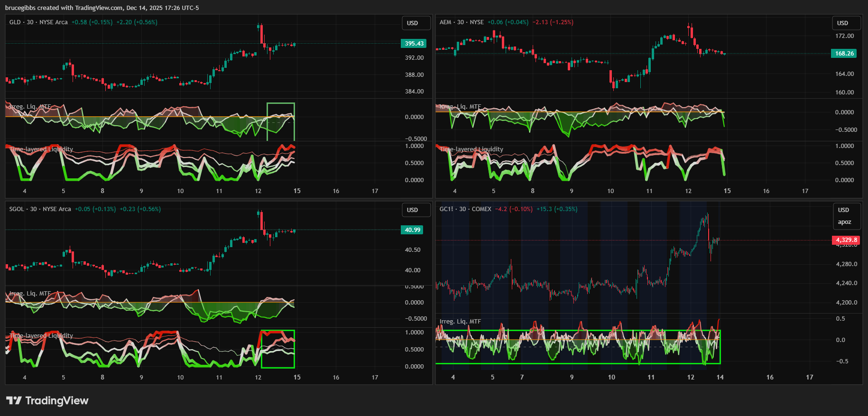Open USD currency selector on GLD chart
This screenshot has width=868, height=416.
pyautogui.click(x=412, y=23)
